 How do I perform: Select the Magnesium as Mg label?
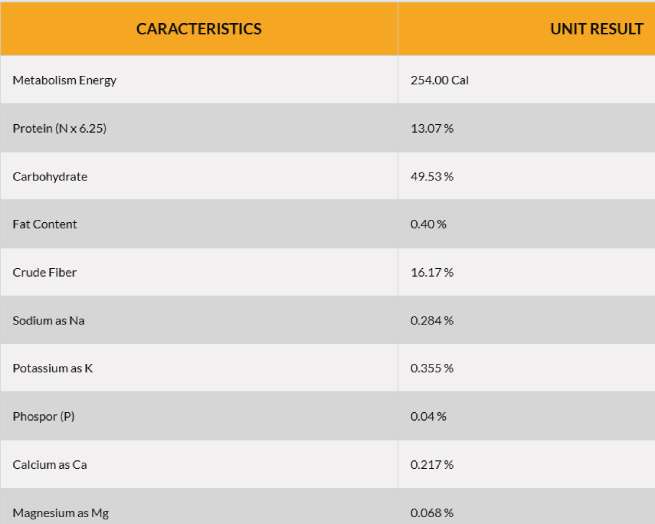click(58, 513)
